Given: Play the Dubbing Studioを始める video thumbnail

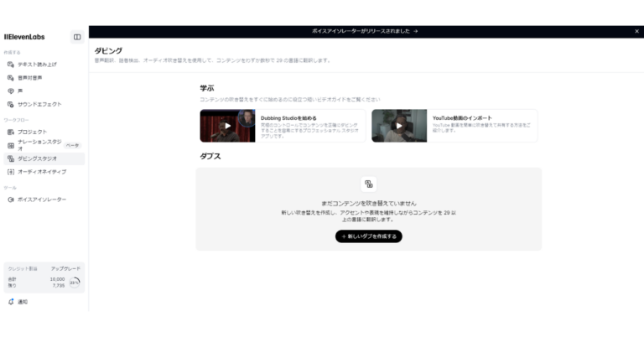Looking at the screenshot, I should [x=226, y=126].
